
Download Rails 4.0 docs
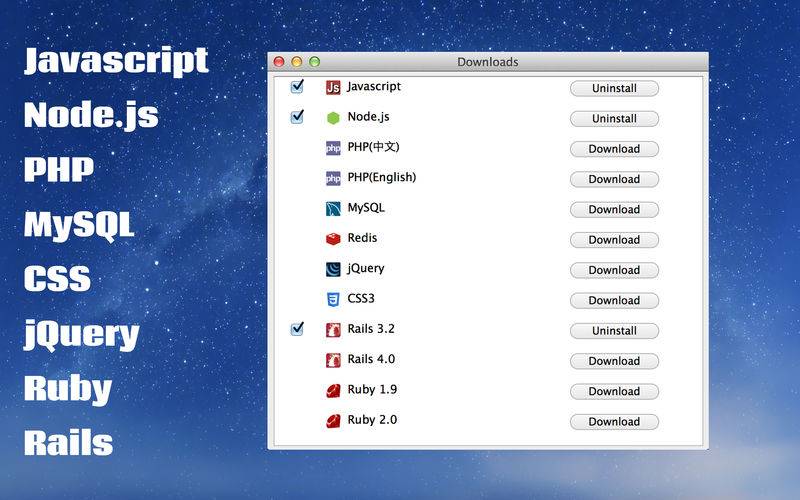coord(614,361)
